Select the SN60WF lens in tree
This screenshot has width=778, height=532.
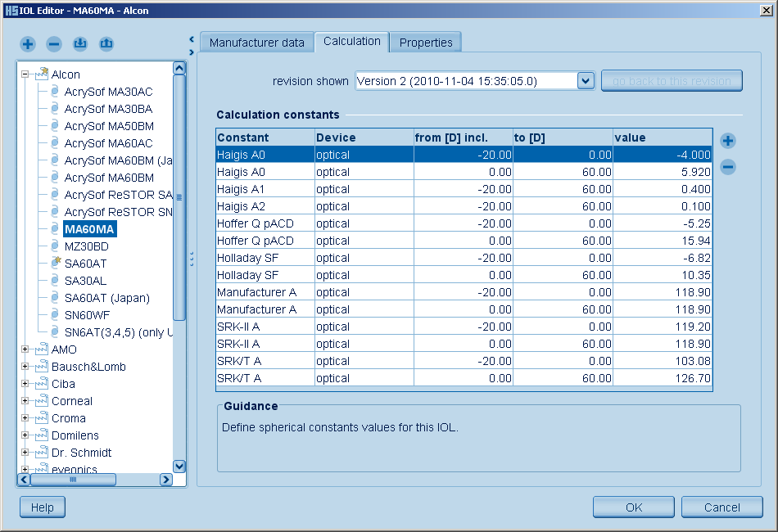click(87, 315)
